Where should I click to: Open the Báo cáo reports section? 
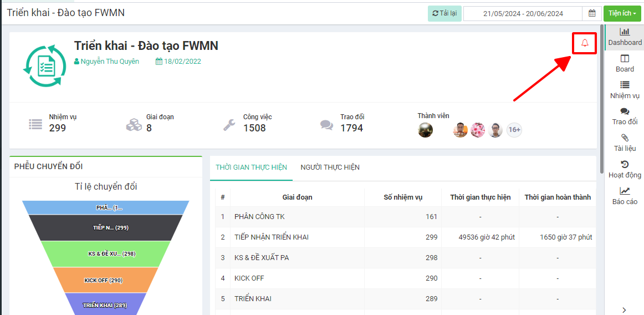tap(625, 196)
